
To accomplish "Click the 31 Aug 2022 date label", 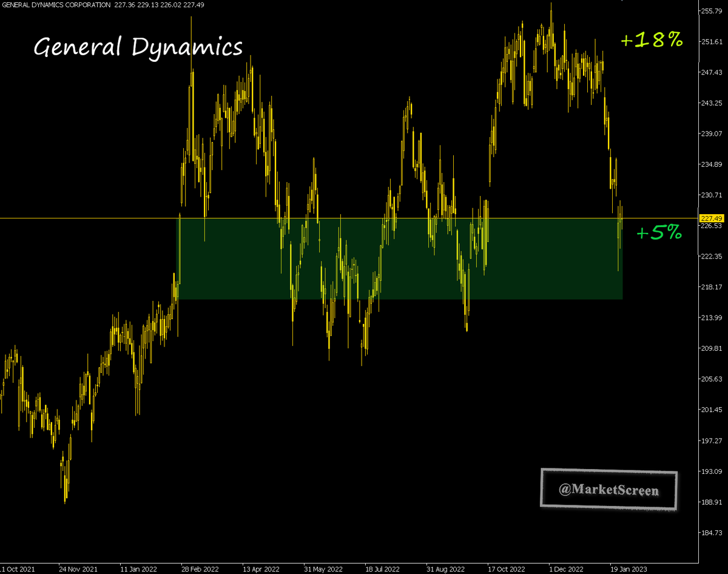I will pos(445,570).
